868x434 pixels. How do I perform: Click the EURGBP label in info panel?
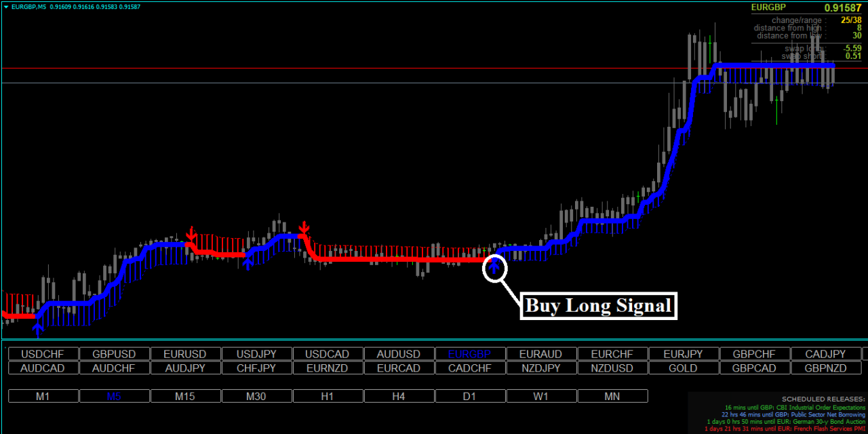click(769, 7)
